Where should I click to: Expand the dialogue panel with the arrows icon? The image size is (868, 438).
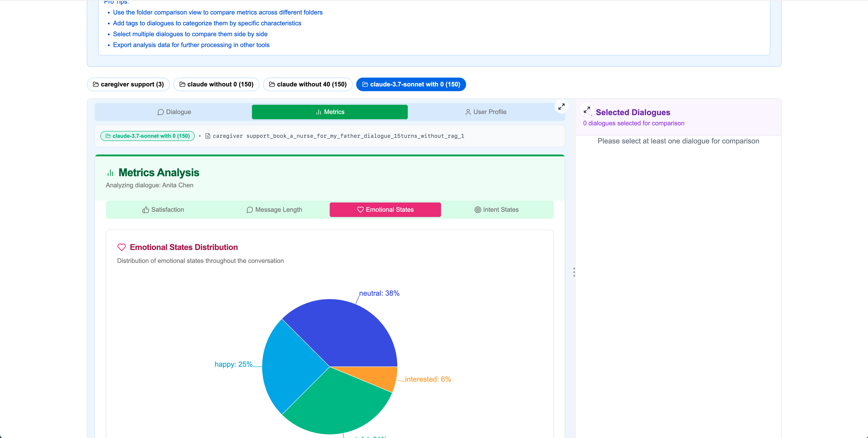click(x=561, y=107)
